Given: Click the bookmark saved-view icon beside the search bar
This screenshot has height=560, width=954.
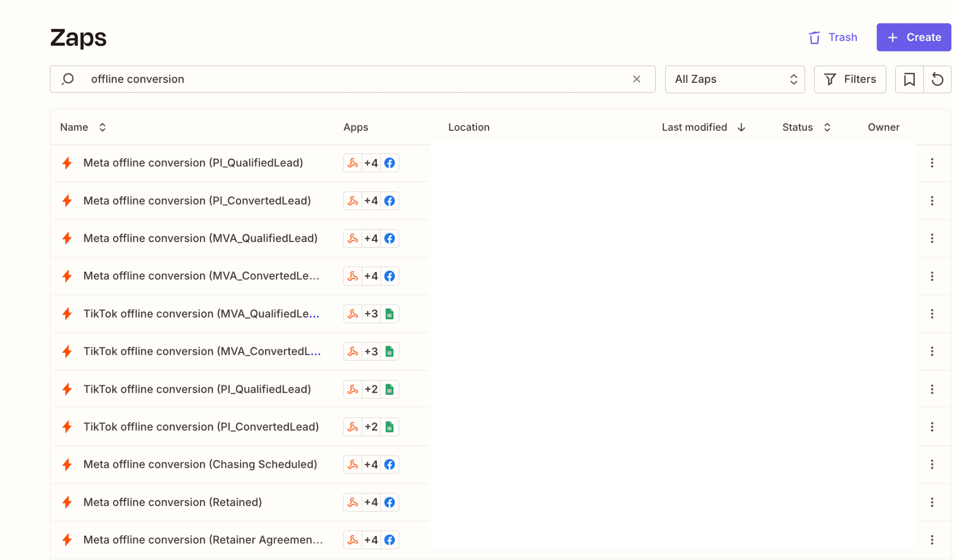Looking at the screenshot, I should (x=909, y=79).
